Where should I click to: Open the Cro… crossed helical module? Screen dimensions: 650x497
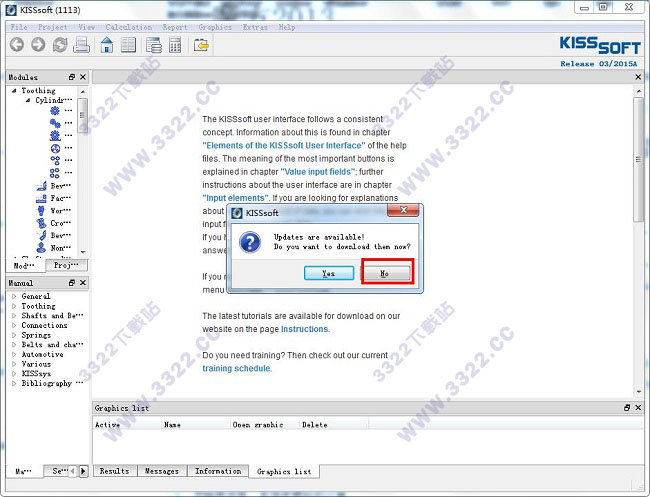(x=54, y=223)
